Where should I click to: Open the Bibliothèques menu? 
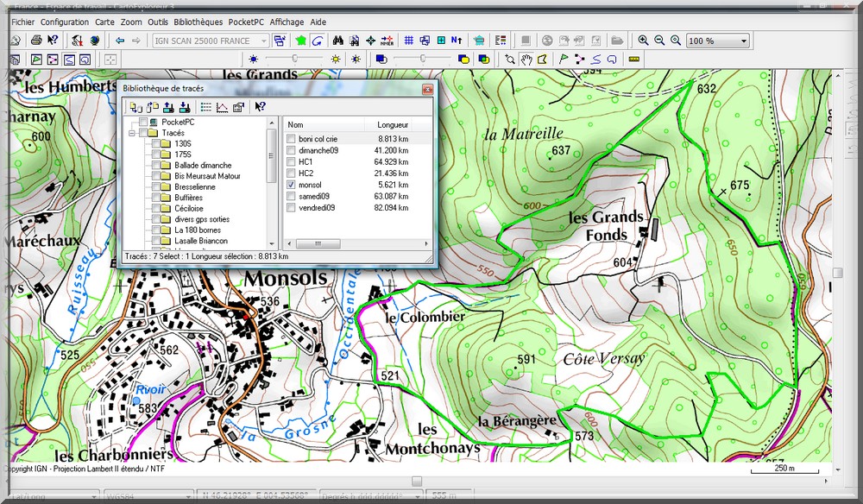click(x=198, y=22)
